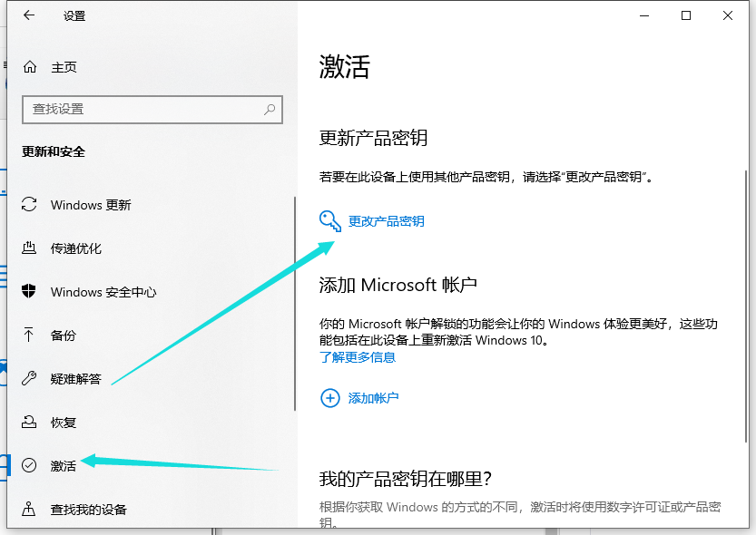756x535 pixels.
Task: Go to the 主页 home icon
Action: 30,67
